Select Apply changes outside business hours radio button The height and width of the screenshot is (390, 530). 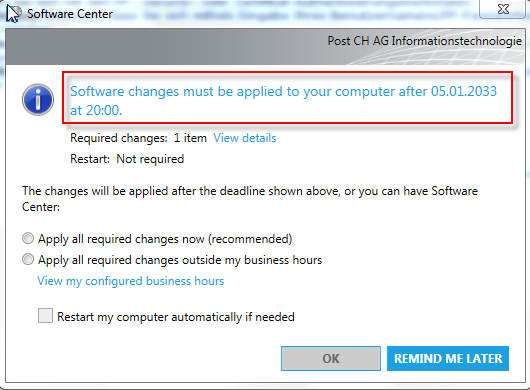coord(28,260)
